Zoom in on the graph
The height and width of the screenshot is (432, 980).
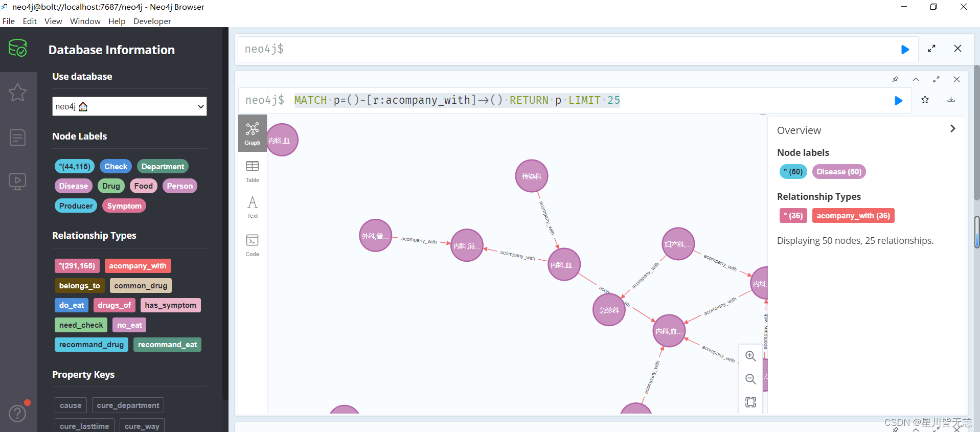750,356
